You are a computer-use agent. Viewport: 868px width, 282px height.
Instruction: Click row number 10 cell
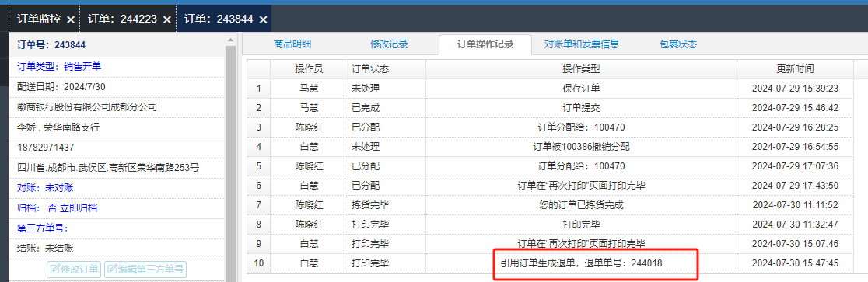(x=258, y=263)
